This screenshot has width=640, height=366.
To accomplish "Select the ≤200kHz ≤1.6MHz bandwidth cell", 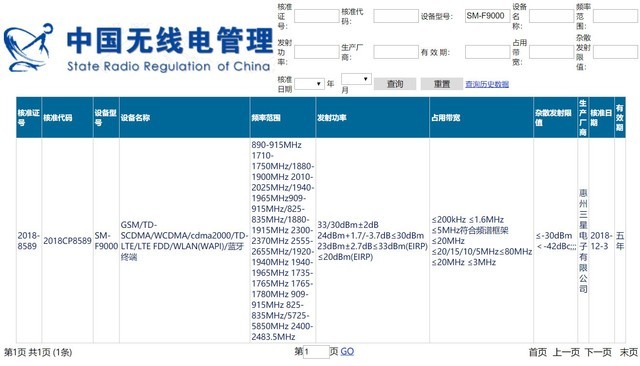I will pos(482,241).
